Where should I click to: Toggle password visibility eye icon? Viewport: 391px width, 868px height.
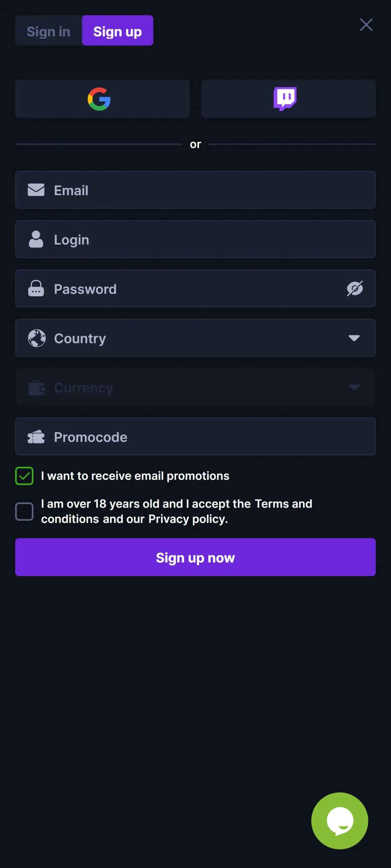tap(355, 289)
